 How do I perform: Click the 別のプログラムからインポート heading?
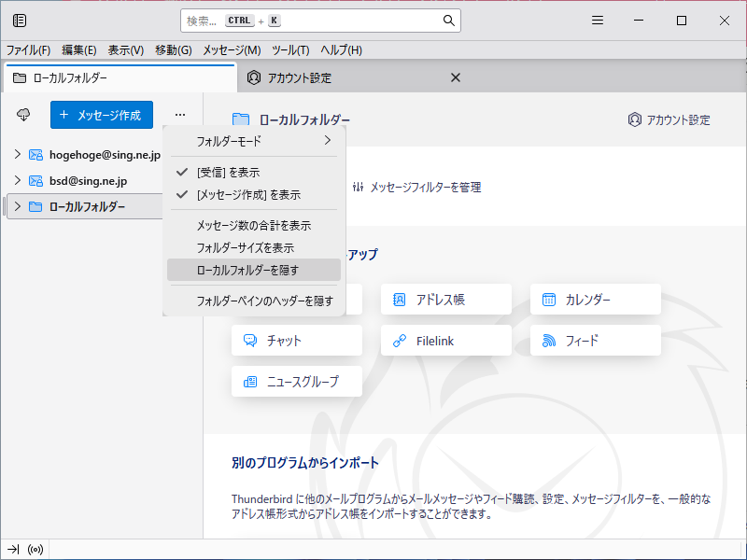click(x=305, y=463)
